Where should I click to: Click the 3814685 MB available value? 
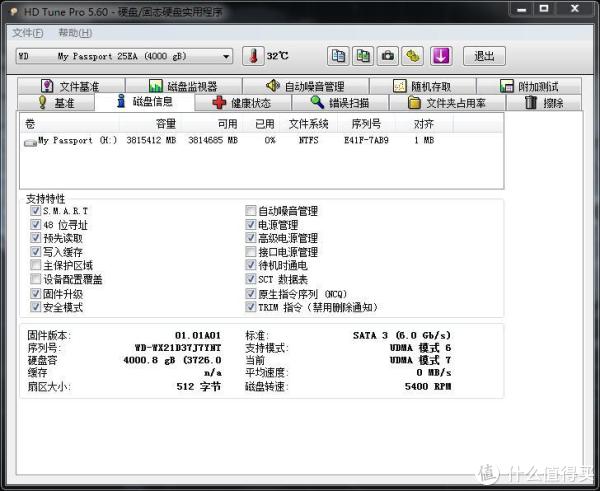tap(213, 140)
